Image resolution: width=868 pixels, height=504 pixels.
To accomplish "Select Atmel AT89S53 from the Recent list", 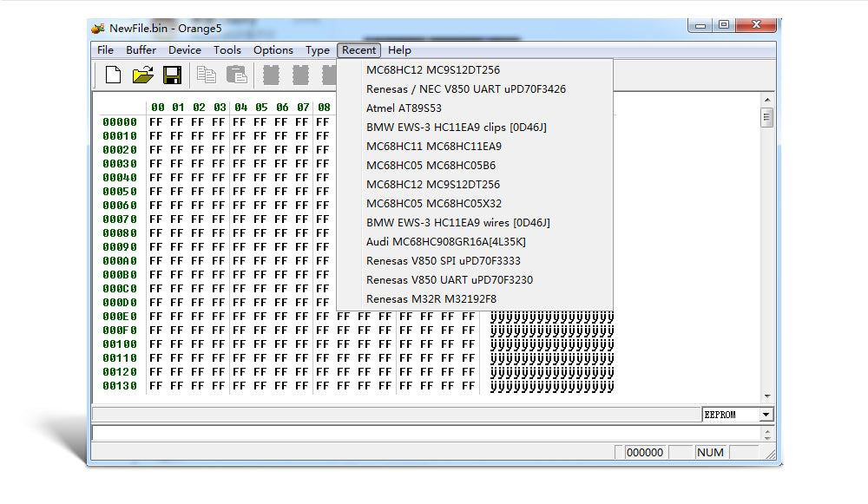I will click(x=404, y=108).
